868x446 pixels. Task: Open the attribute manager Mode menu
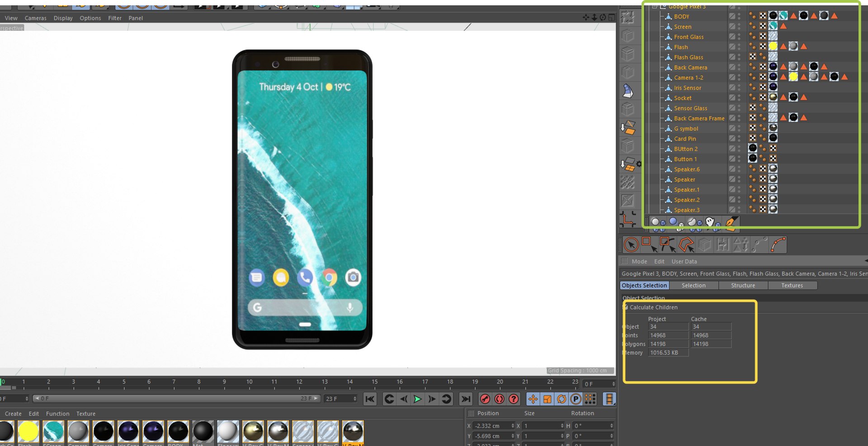pos(639,261)
